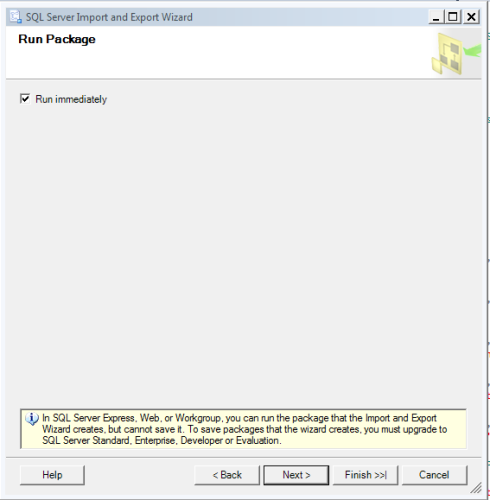Minimize the Import and Export Wizard window
Viewport: 490px width, 500px height.
coord(436,17)
